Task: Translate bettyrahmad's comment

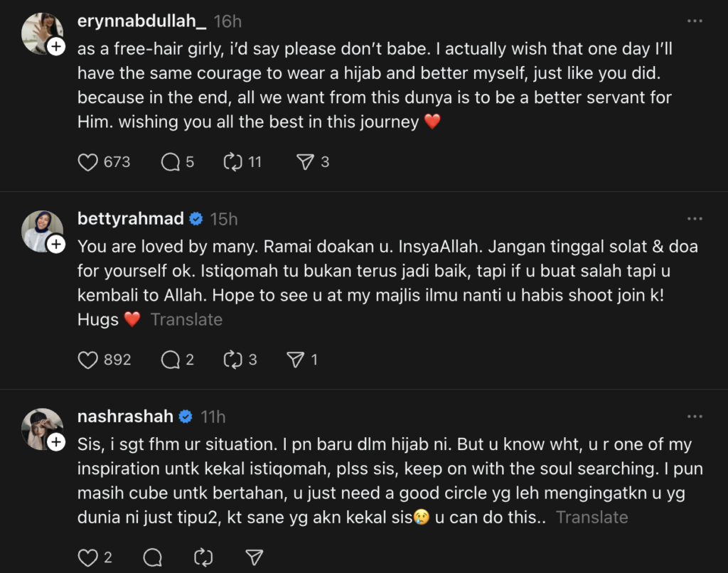Action: [186, 320]
